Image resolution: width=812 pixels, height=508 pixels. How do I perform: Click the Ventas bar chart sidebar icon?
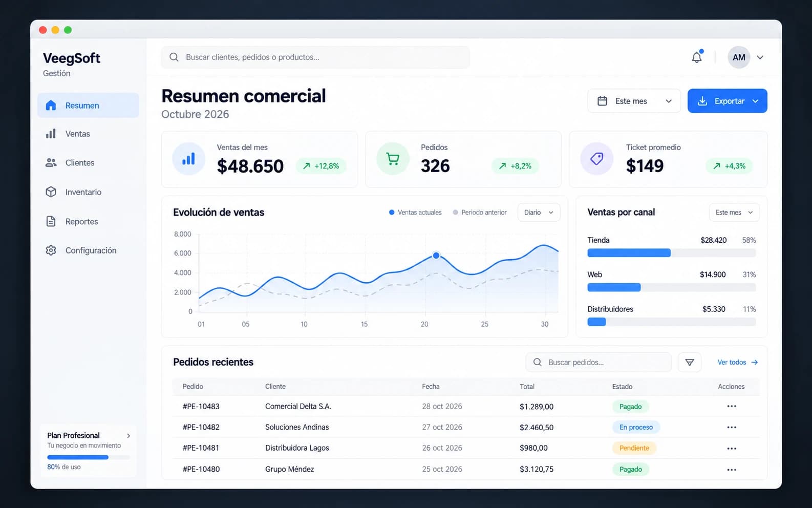[51, 134]
